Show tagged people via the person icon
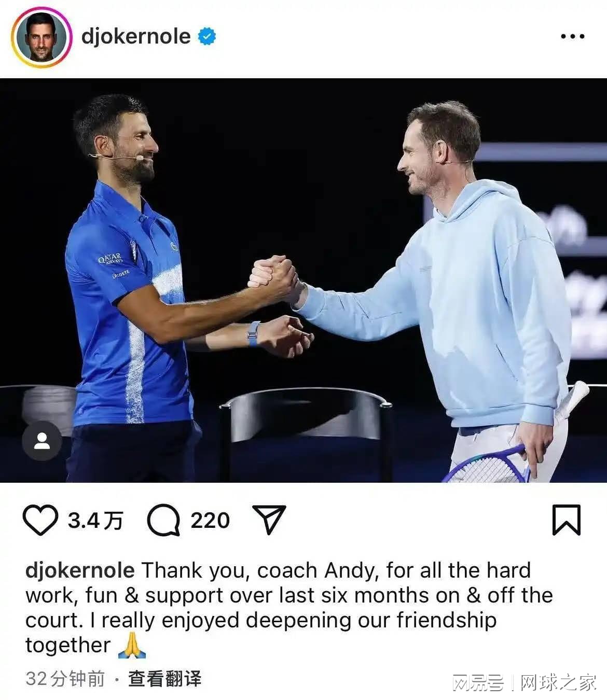 point(42,441)
